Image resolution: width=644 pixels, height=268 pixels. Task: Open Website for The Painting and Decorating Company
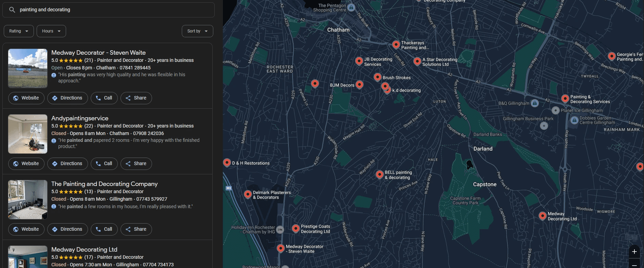tap(26, 229)
